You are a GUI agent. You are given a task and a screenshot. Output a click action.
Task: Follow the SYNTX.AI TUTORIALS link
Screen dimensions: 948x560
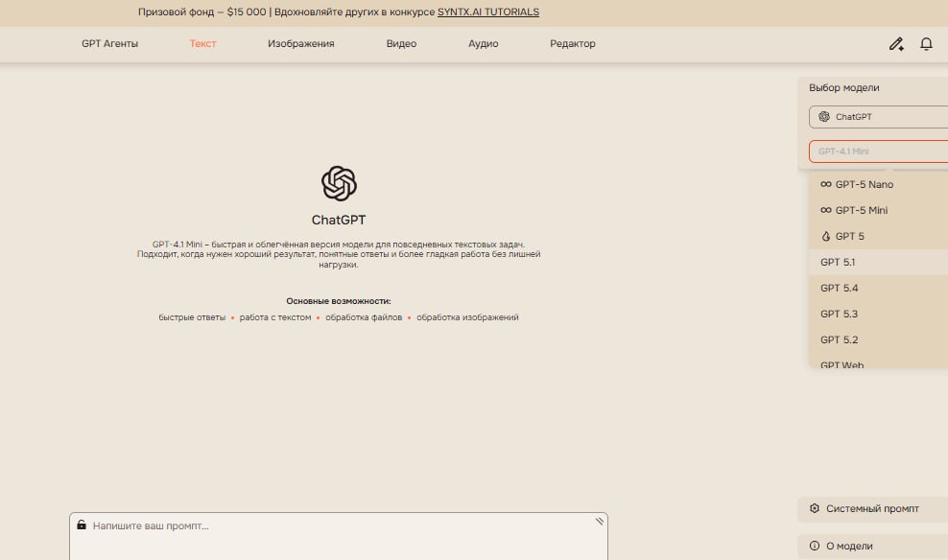tap(487, 12)
